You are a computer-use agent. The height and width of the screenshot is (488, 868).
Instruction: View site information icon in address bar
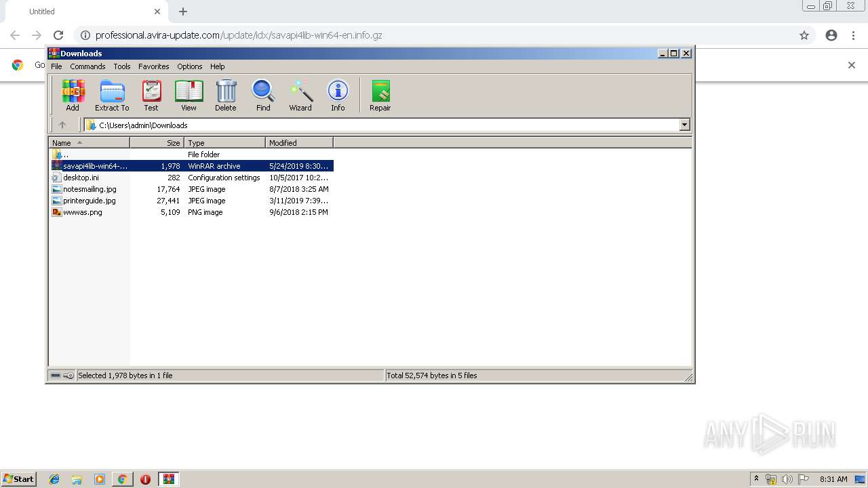pyautogui.click(x=85, y=35)
